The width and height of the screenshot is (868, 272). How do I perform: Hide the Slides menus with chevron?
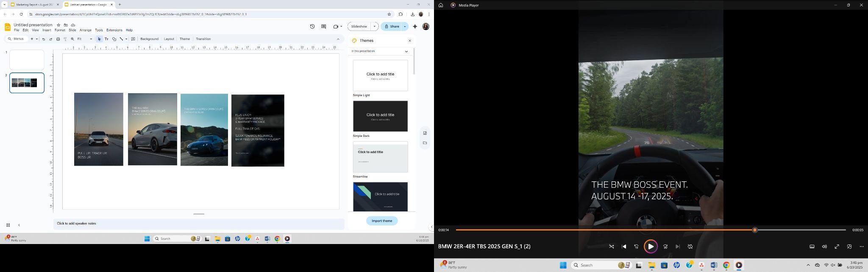coord(338,39)
